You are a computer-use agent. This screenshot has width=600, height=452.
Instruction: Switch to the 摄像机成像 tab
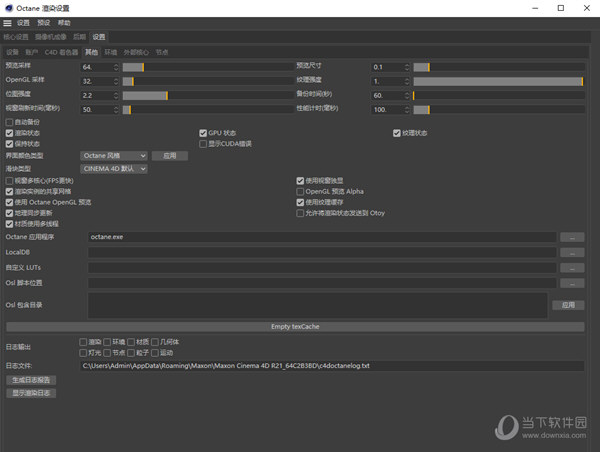pos(51,37)
